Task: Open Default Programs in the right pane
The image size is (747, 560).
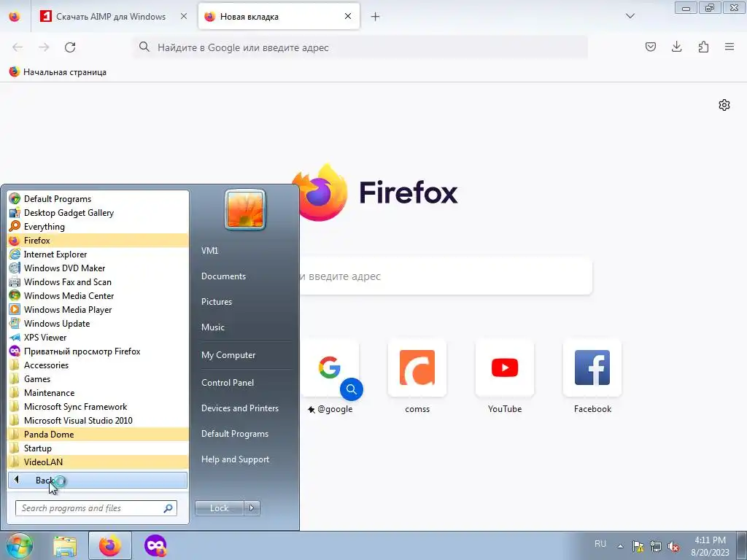Action: 234,434
